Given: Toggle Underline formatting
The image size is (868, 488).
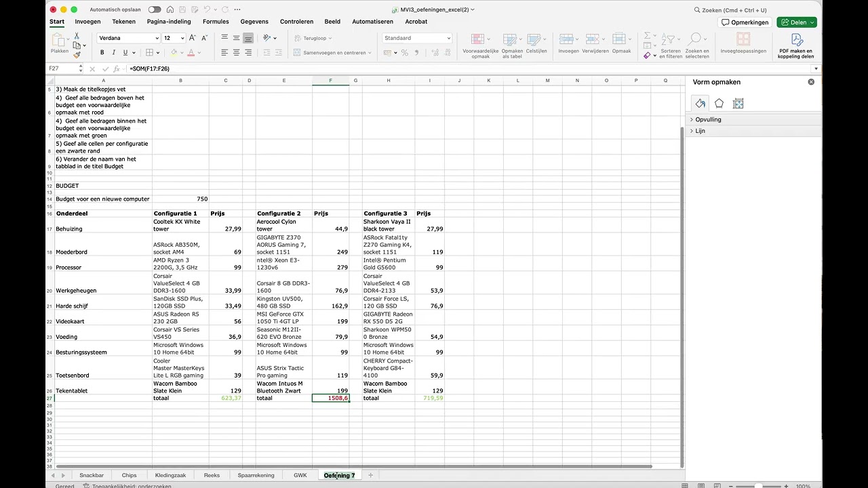Looking at the screenshot, I should 125,52.
